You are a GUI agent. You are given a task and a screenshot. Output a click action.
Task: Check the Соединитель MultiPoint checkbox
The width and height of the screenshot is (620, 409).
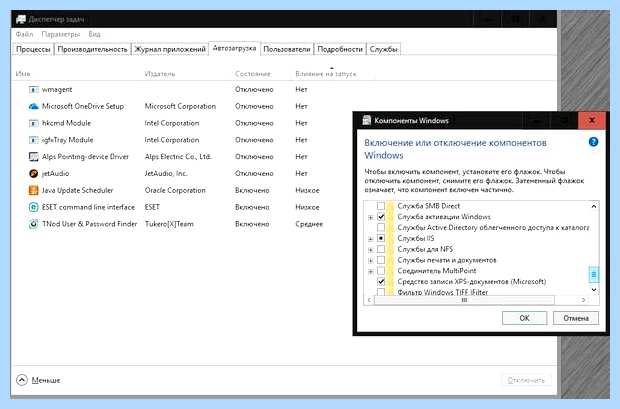click(x=381, y=271)
